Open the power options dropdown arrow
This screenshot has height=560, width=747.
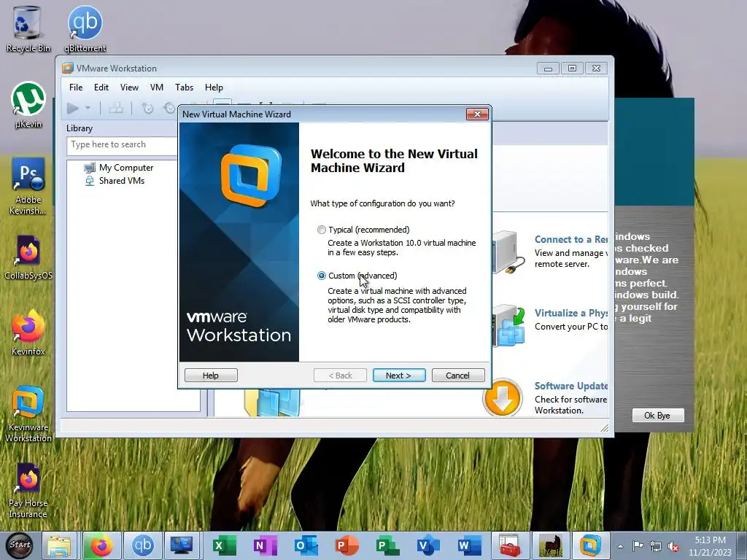88,109
